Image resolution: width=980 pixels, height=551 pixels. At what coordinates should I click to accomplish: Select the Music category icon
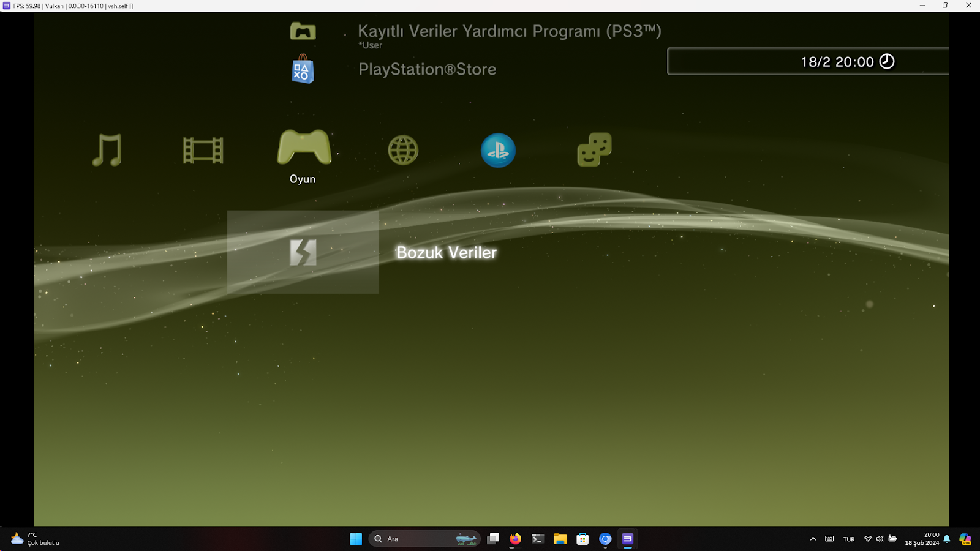coord(107,150)
